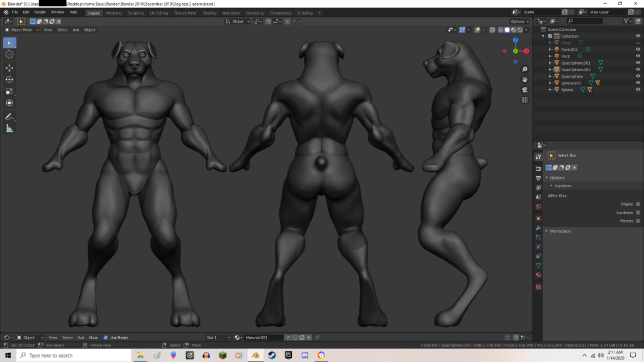Hide Quad Sphere.002 with its eye icon
The image size is (644, 362).
pyautogui.click(x=638, y=69)
